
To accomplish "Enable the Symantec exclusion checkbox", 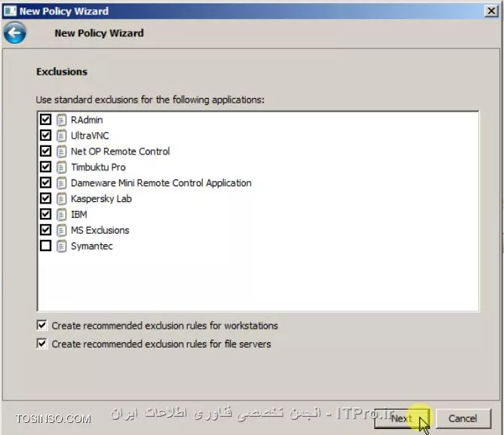I will tap(45, 246).
